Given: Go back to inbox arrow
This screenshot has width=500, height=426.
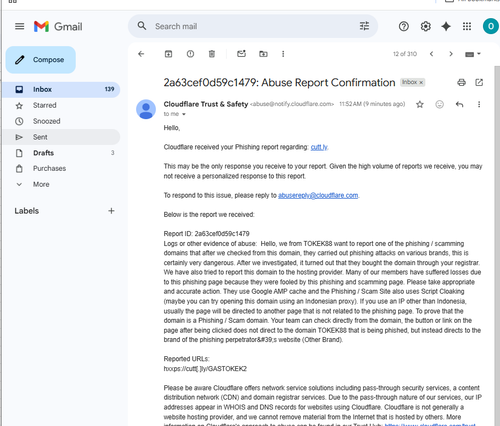Looking at the screenshot, I should coord(141,54).
